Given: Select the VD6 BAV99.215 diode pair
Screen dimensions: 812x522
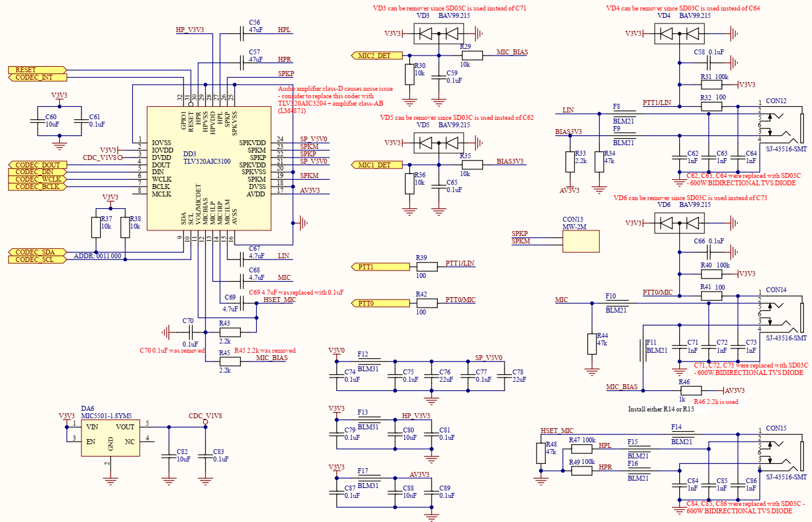Looking at the screenshot, I should pos(679,222).
